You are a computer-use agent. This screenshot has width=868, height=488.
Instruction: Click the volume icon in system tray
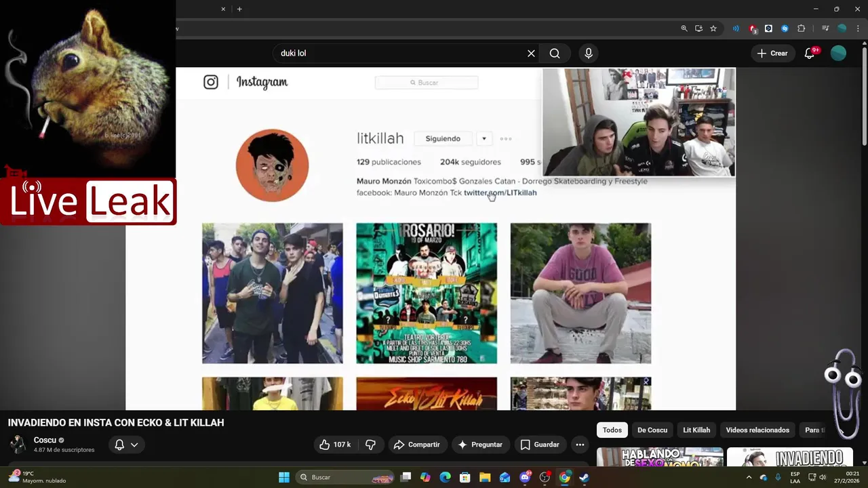[823, 477]
